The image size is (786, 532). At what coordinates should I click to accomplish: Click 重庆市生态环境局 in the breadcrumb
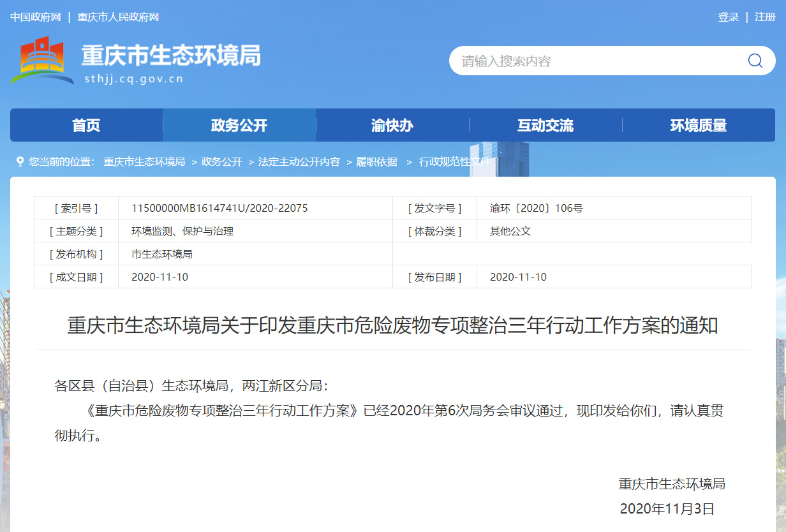[x=144, y=162]
